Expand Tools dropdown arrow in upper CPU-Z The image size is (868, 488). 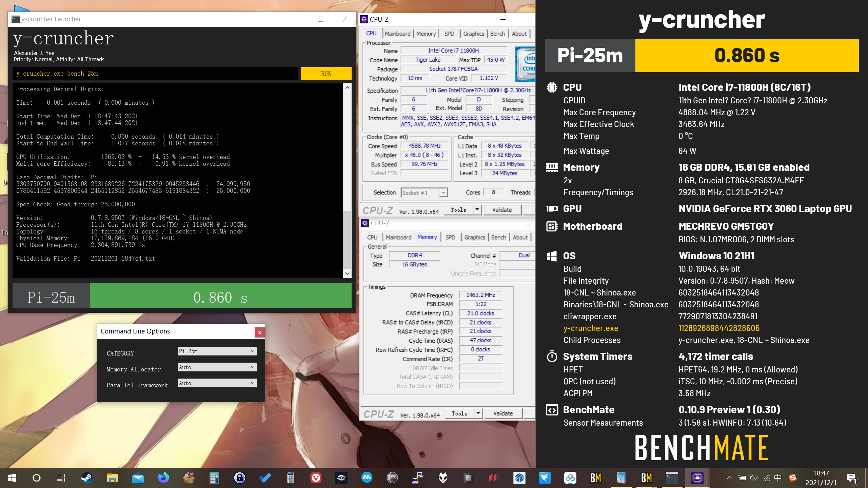(x=477, y=210)
